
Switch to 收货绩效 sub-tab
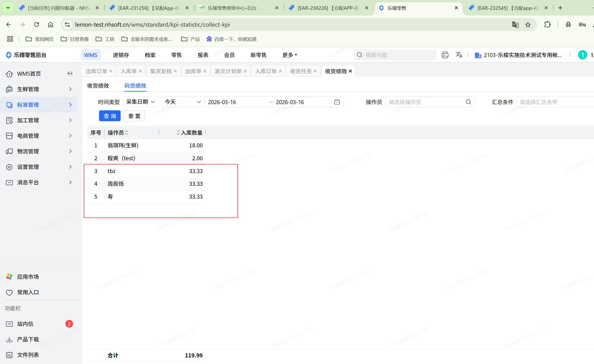[x=98, y=85]
